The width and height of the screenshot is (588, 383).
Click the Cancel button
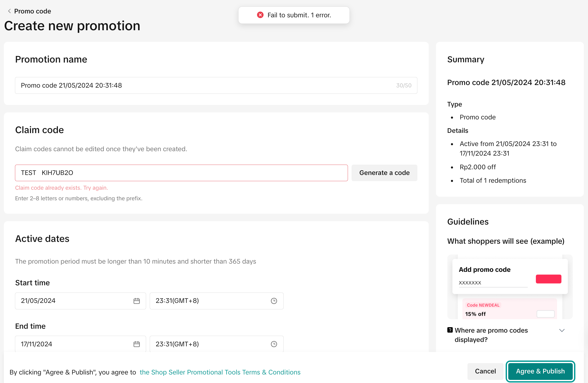(x=485, y=371)
